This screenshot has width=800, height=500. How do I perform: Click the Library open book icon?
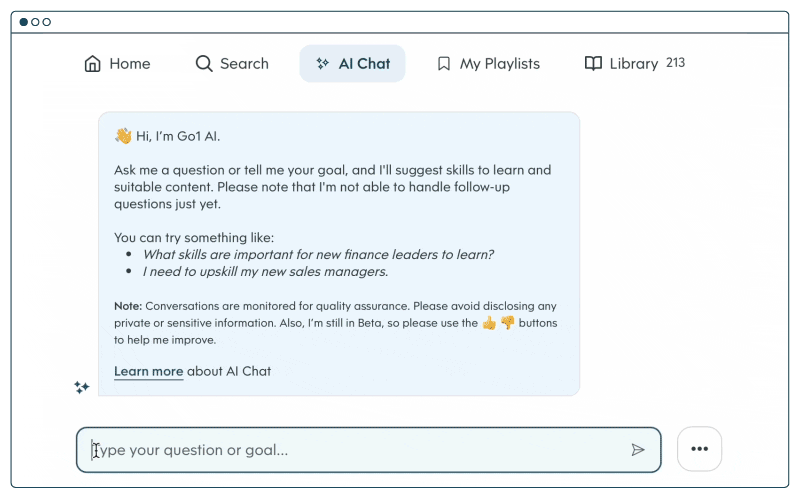tap(593, 64)
